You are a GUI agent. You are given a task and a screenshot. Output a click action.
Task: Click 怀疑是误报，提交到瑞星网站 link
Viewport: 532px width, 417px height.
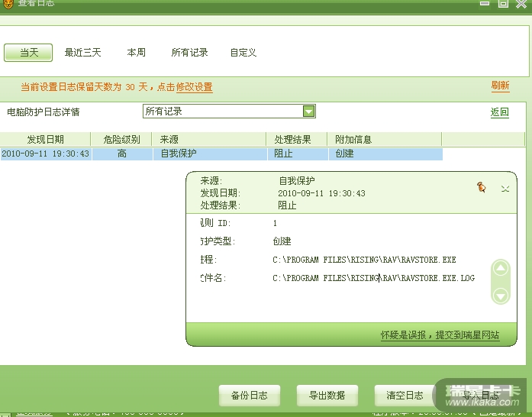pos(440,335)
